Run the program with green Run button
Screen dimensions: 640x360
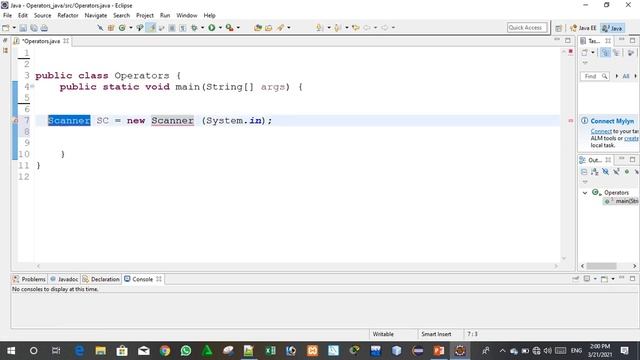pyautogui.click(x=212, y=28)
